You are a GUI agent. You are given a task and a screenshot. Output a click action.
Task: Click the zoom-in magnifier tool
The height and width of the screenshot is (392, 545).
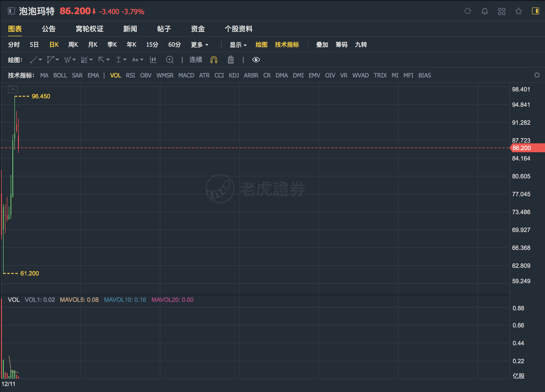(x=170, y=60)
